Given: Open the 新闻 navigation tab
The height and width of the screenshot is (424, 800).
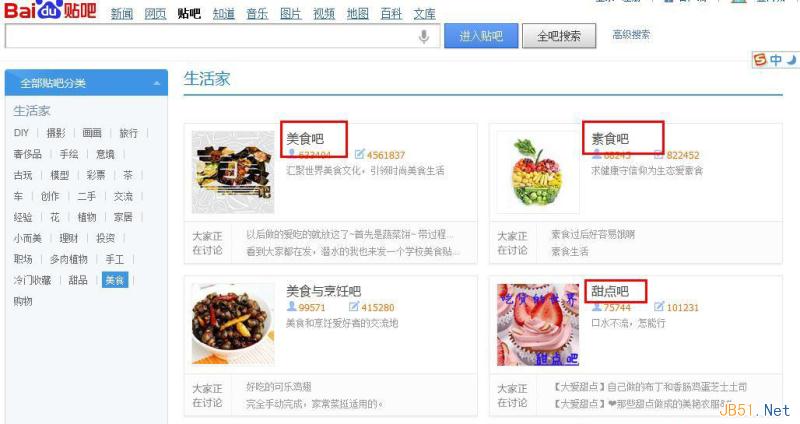Looking at the screenshot, I should click(x=122, y=14).
